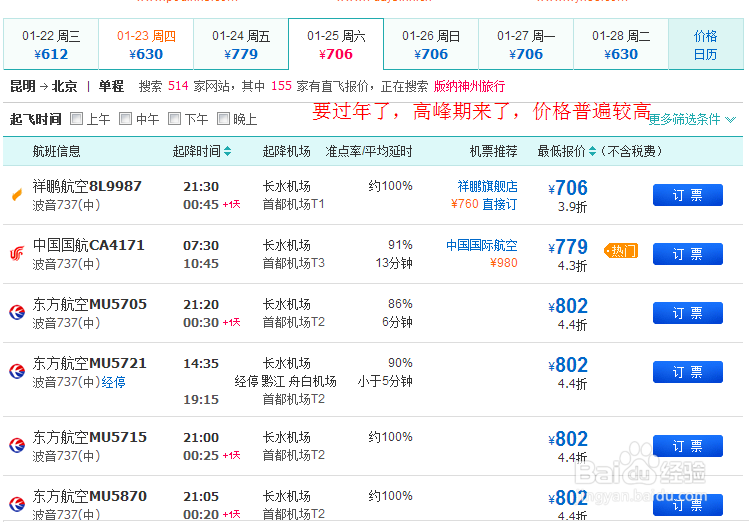
Task: Click the ¥706 price for 8L9987
Action: [x=568, y=188]
